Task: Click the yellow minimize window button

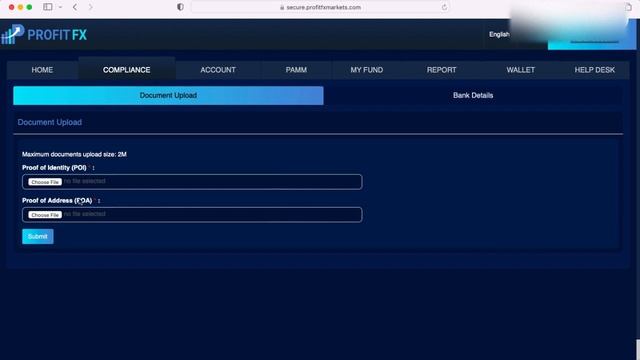Action: click(x=20, y=7)
